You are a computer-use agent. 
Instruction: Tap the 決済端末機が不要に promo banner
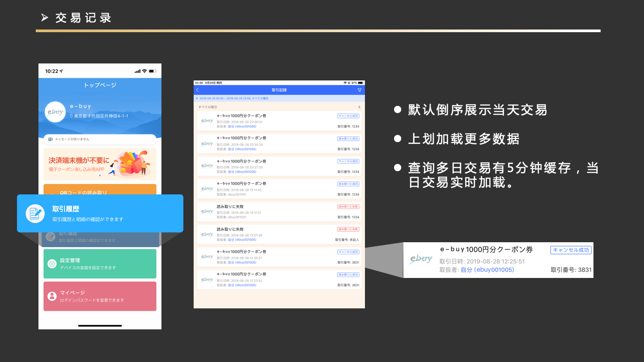(100, 164)
